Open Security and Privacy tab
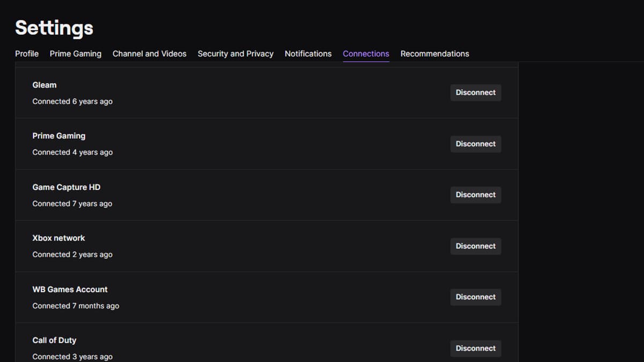 (235, 54)
